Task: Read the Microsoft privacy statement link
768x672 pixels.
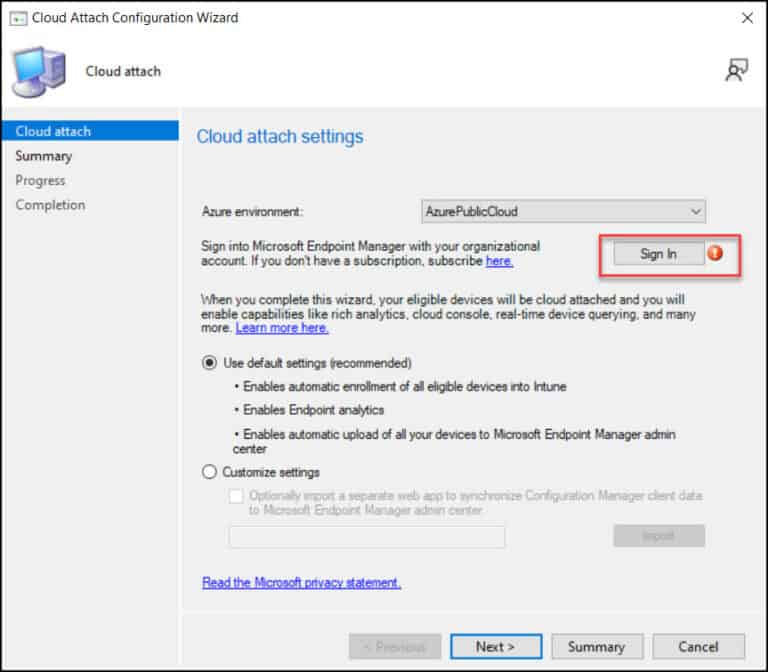Action: [301, 582]
